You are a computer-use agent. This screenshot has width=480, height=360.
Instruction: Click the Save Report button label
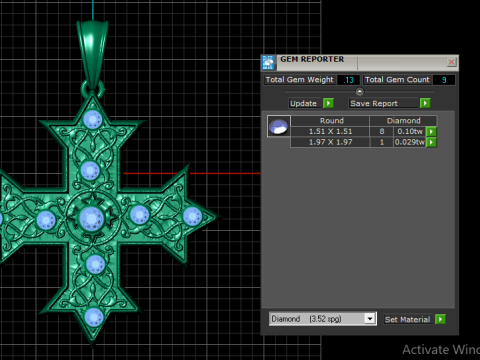[383, 103]
